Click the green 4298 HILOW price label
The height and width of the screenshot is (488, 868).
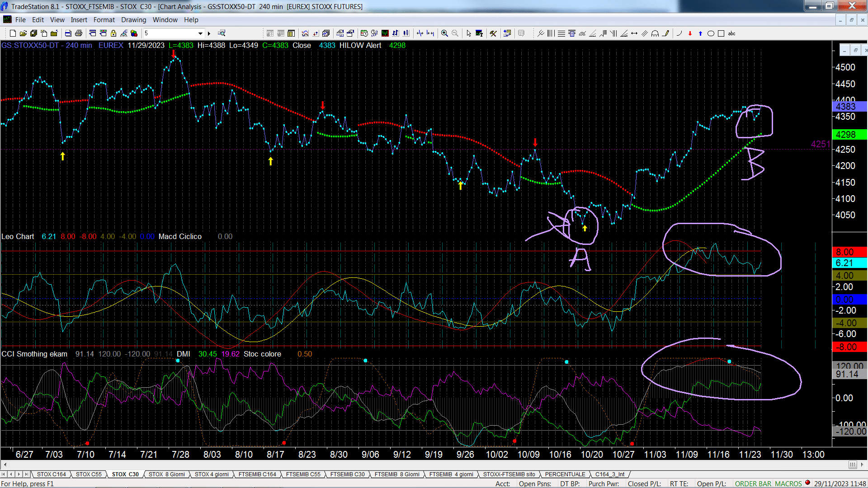coord(849,135)
